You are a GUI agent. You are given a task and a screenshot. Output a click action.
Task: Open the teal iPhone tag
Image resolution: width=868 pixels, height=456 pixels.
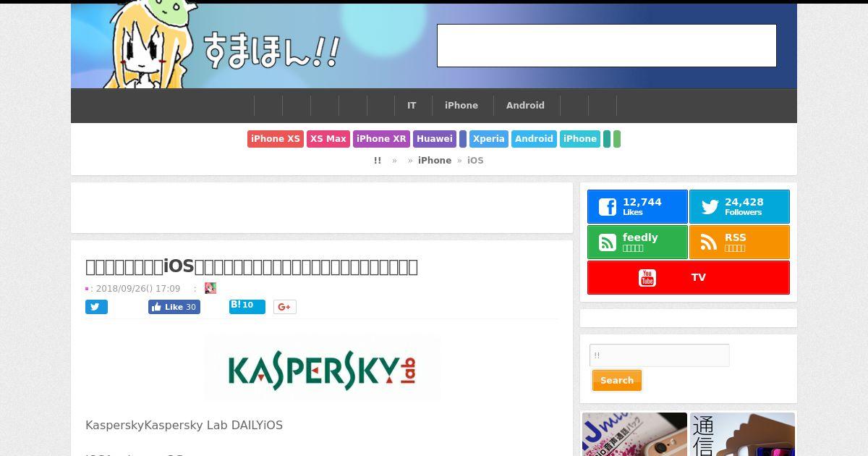580,139
